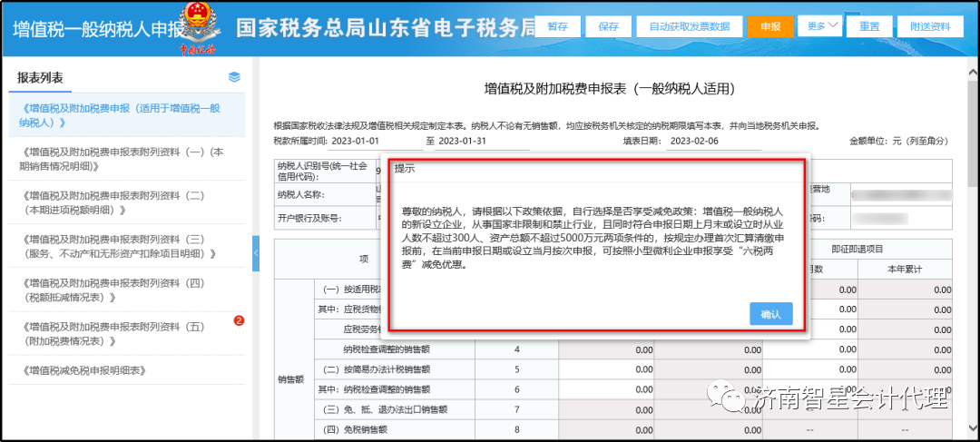Click first 0.00 cell in row 8

[x=606, y=430]
